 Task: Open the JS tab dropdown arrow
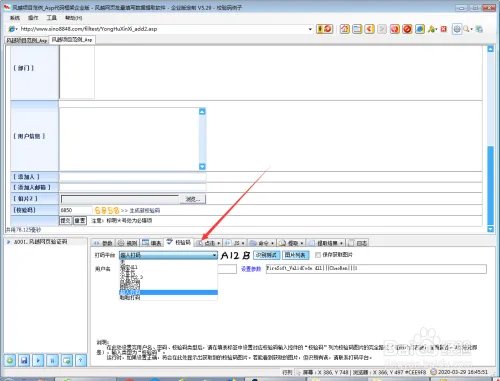point(243,243)
